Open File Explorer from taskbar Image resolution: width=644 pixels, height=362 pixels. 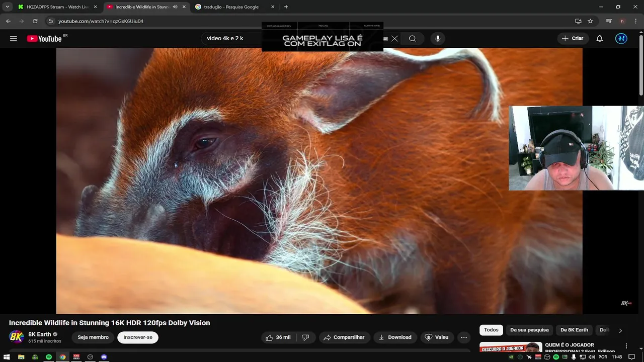point(21,357)
